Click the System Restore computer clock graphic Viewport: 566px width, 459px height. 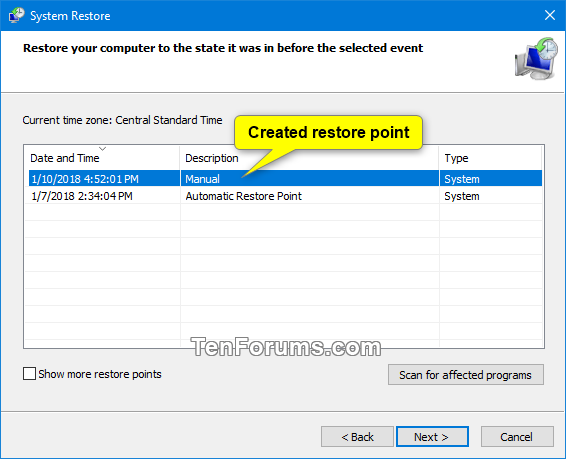536,58
